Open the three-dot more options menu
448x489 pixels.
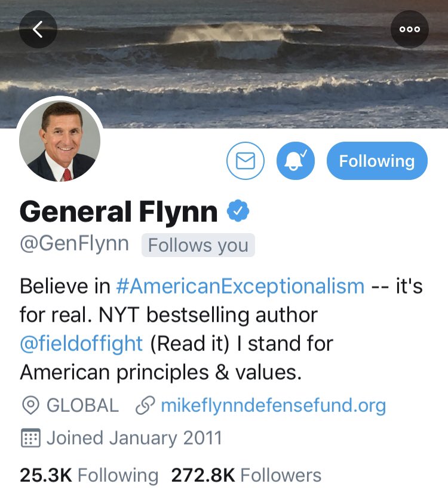410,29
